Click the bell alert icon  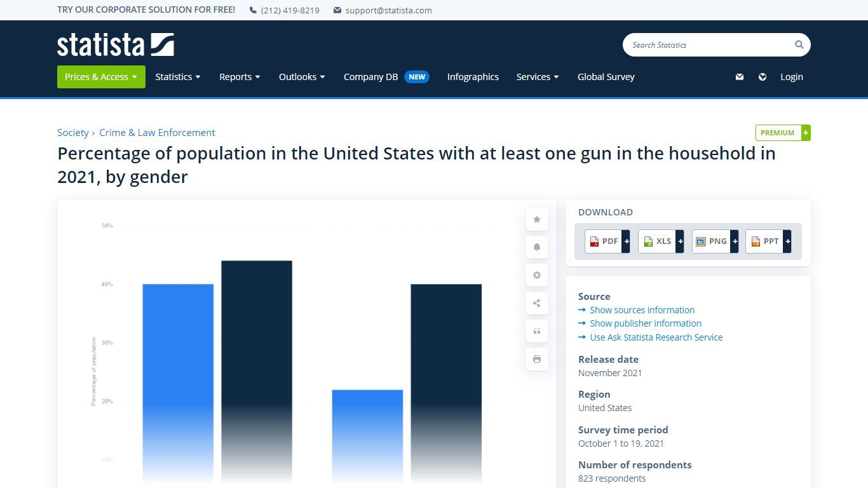[x=537, y=247]
